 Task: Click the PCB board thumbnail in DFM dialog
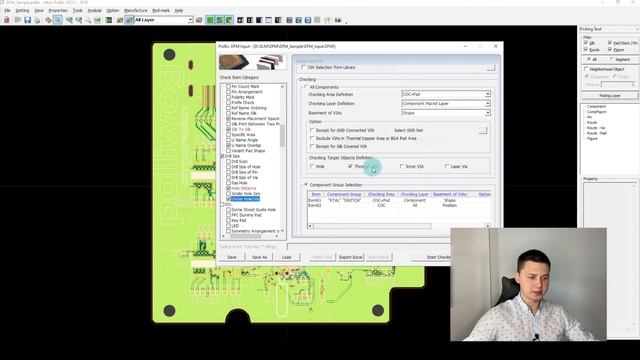click(x=234, y=62)
